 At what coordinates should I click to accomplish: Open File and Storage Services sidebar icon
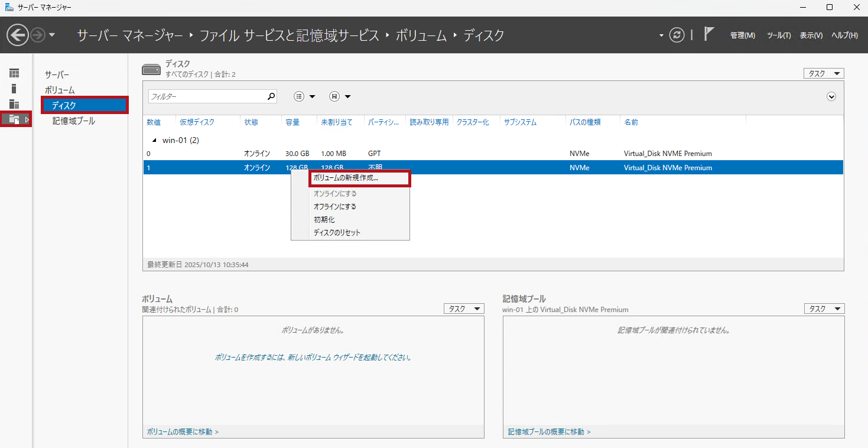(15, 119)
